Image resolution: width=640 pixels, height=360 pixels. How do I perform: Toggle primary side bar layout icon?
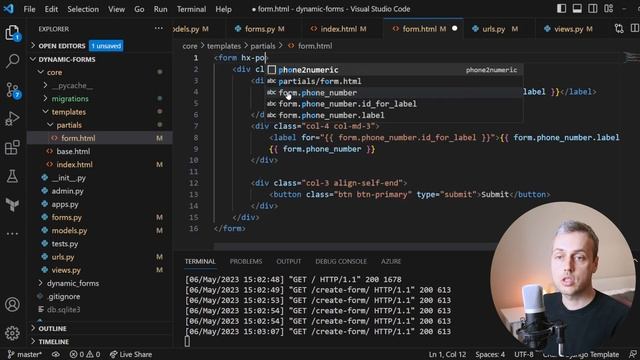pos(561,9)
